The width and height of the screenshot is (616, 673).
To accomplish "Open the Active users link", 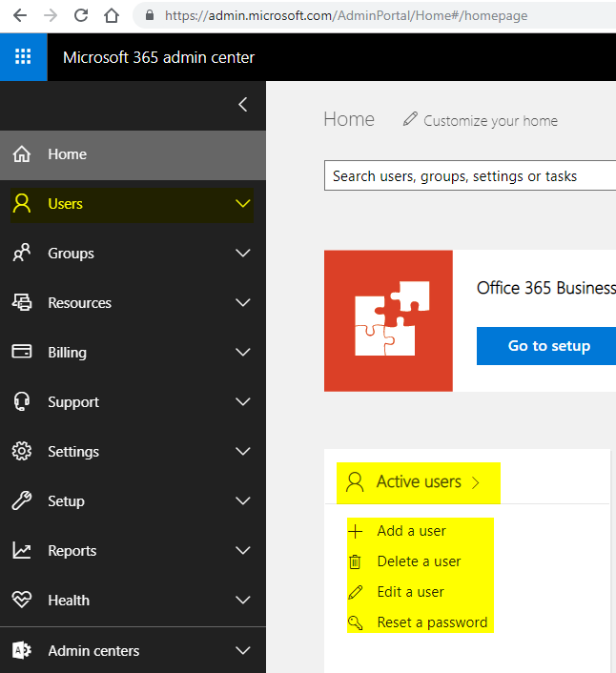I will (418, 482).
